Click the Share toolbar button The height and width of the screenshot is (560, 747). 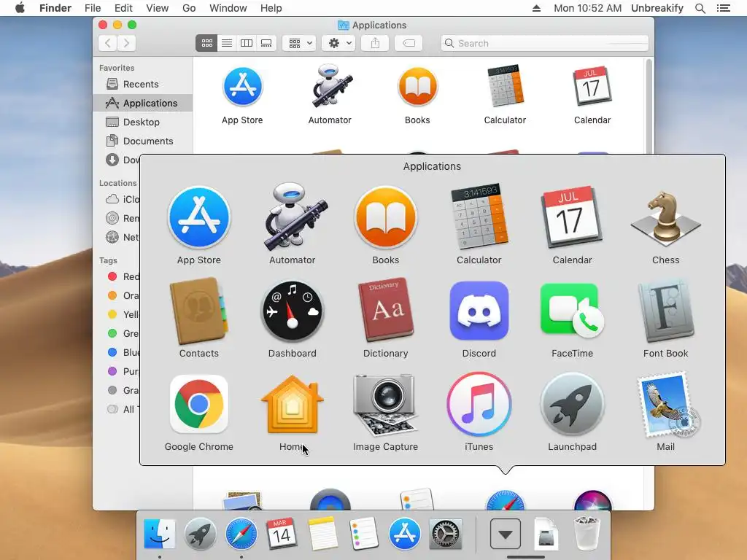[x=376, y=43]
